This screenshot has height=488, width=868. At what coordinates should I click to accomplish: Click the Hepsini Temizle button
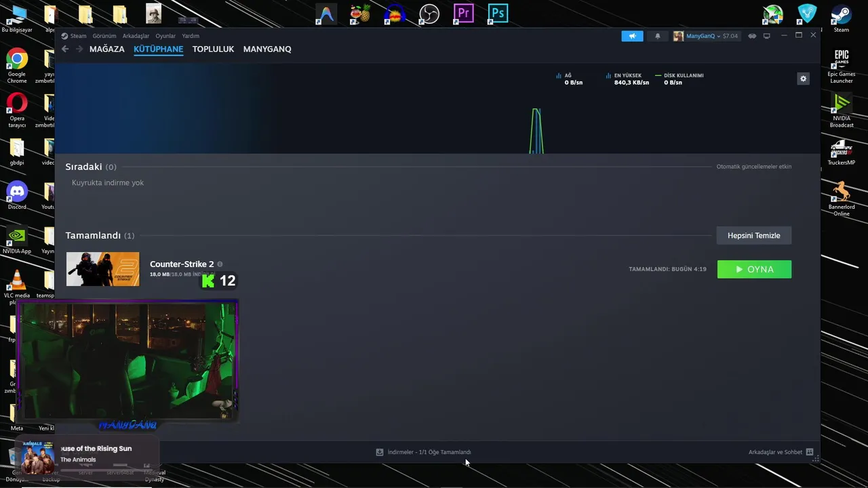(x=754, y=235)
